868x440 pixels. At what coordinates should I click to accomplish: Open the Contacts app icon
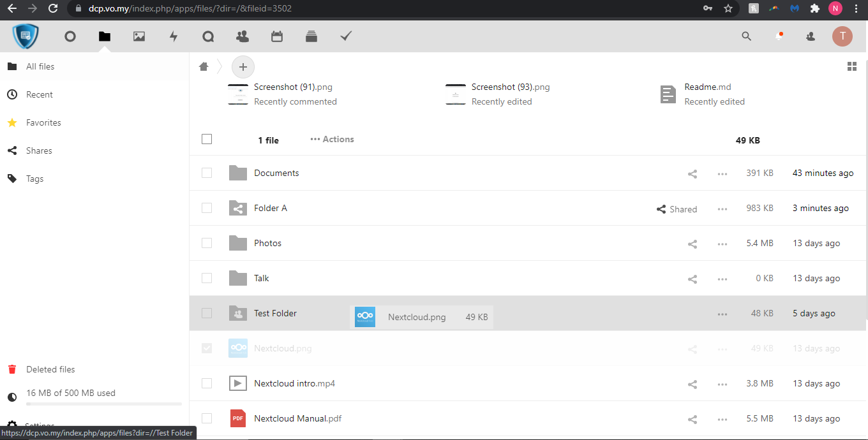coord(243,36)
